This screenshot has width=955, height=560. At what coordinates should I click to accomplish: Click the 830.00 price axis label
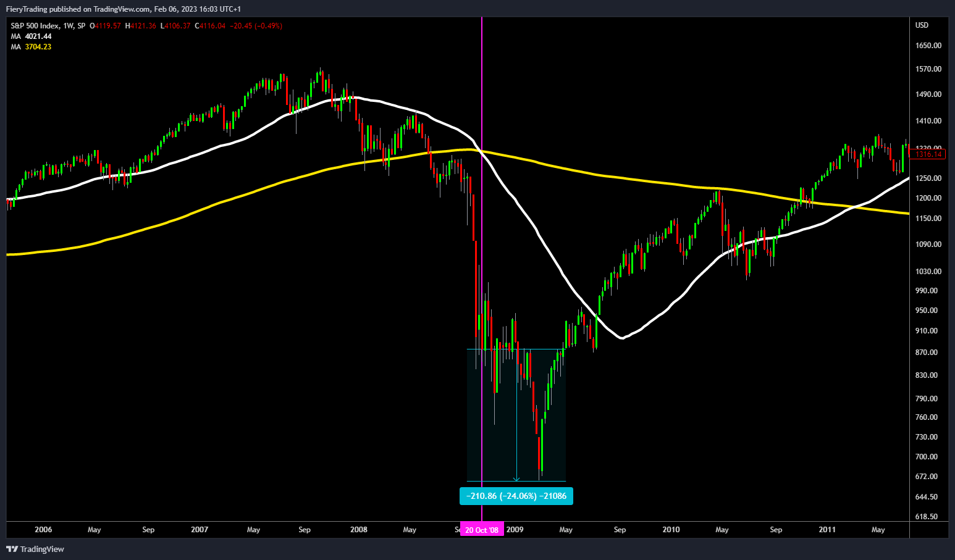click(927, 375)
